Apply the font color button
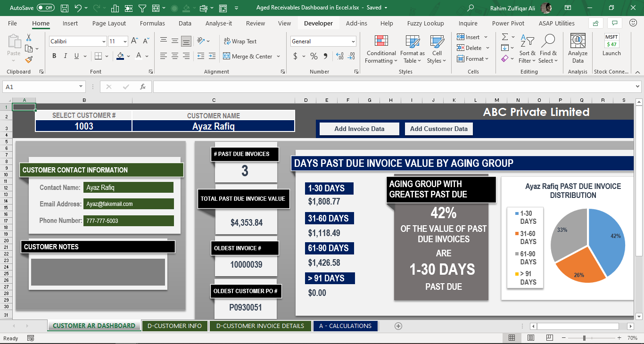The image size is (644, 344). [x=139, y=56]
